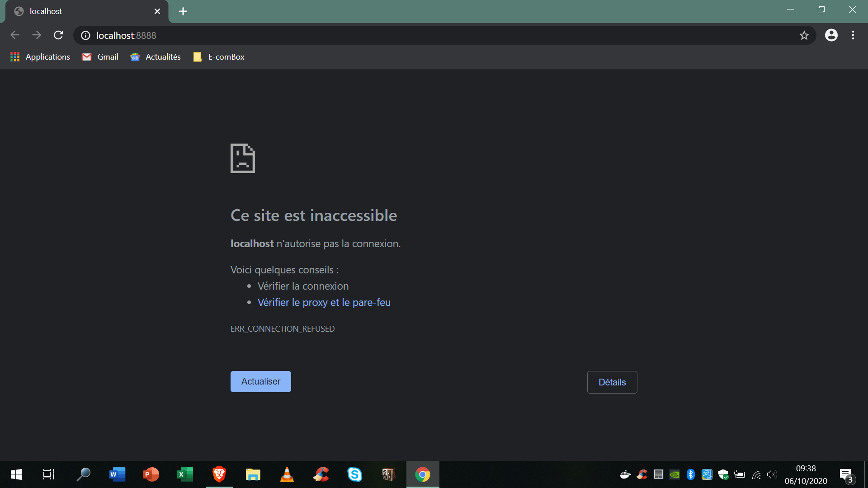Open the Skype icon on the taskbar

(x=354, y=474)
